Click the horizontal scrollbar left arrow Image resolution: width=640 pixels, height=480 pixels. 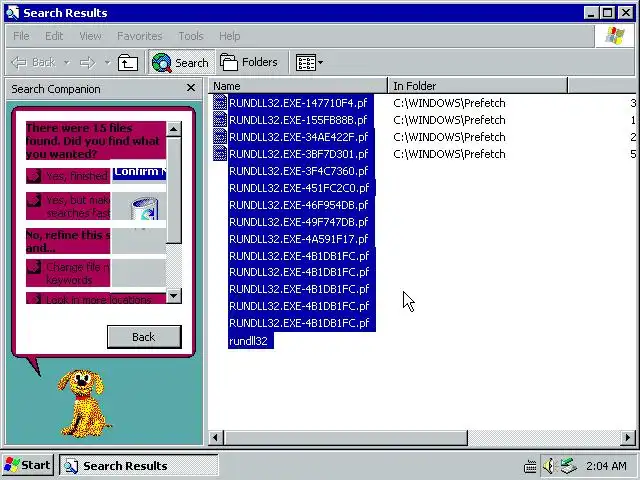pyautogui.click(x=215, y=438)
